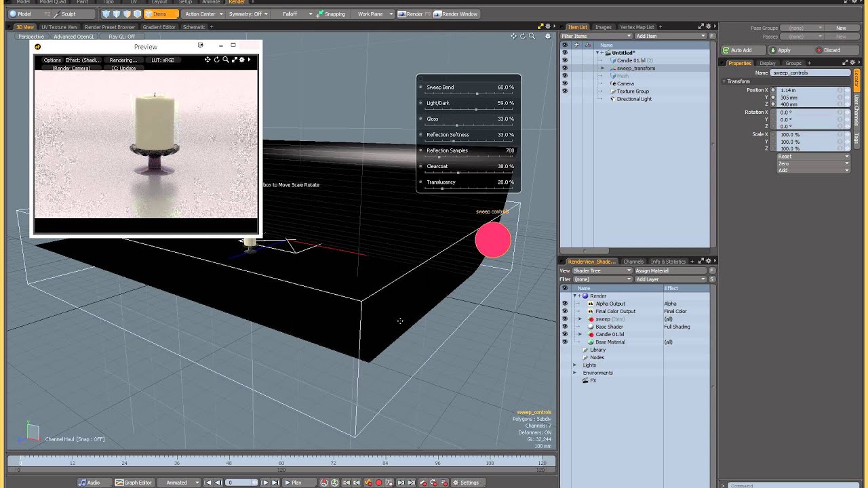The height and width of the screenshot is (488, 868).
Task: Click the Render F9 button
Action: point(414,14)
